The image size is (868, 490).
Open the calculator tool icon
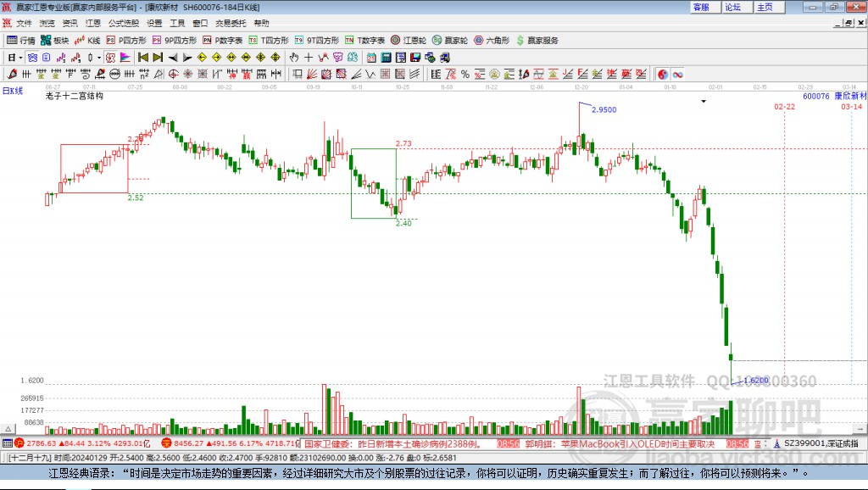387,58
